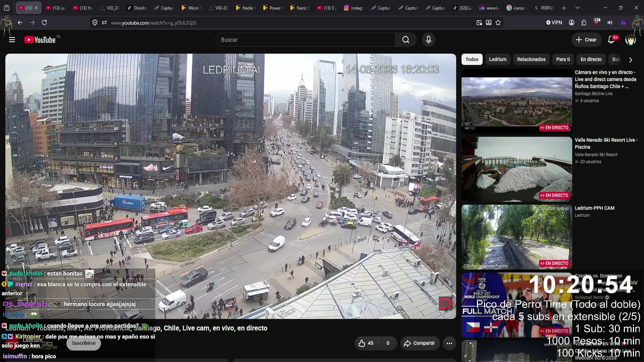Show more filter chips with arrow
Viewport: 644px width, 362px height.
point(630,60)
